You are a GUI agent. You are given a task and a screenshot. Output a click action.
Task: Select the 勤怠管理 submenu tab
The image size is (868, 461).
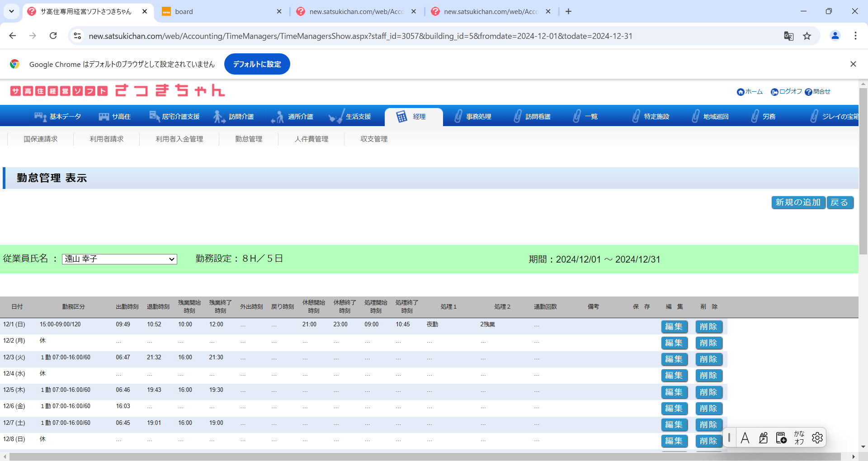(x=249, y=139)
